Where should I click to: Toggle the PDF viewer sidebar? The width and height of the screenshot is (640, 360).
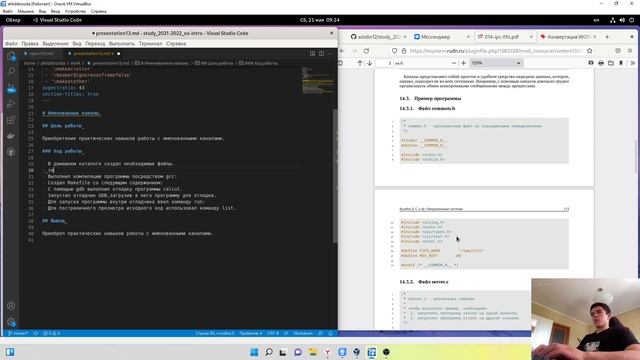point(340,63)
